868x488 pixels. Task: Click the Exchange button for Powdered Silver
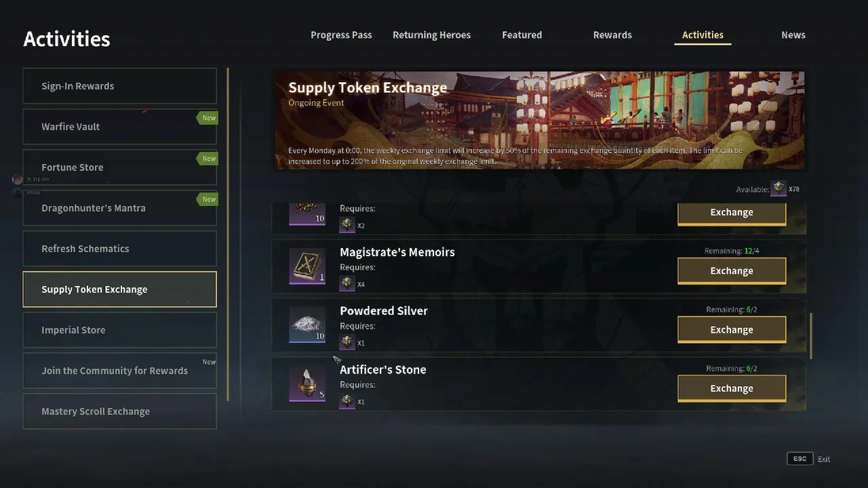[x=732, y=329]
